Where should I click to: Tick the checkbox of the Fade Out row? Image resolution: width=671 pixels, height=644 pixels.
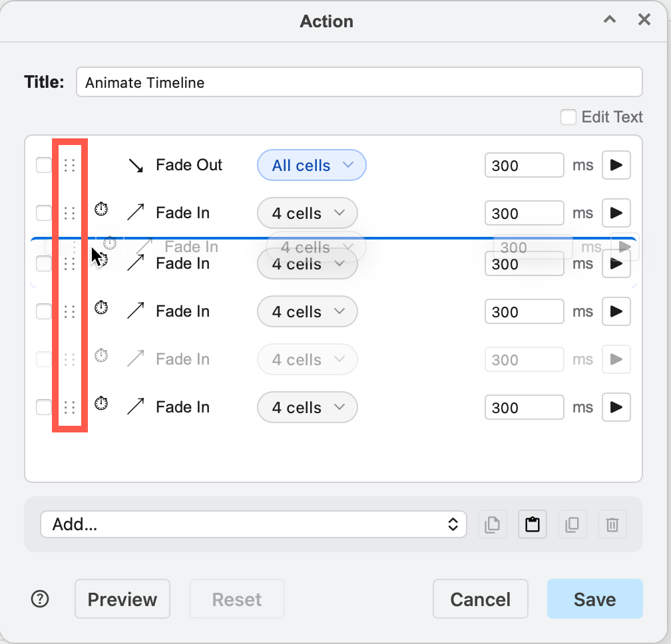click(44, 165)
